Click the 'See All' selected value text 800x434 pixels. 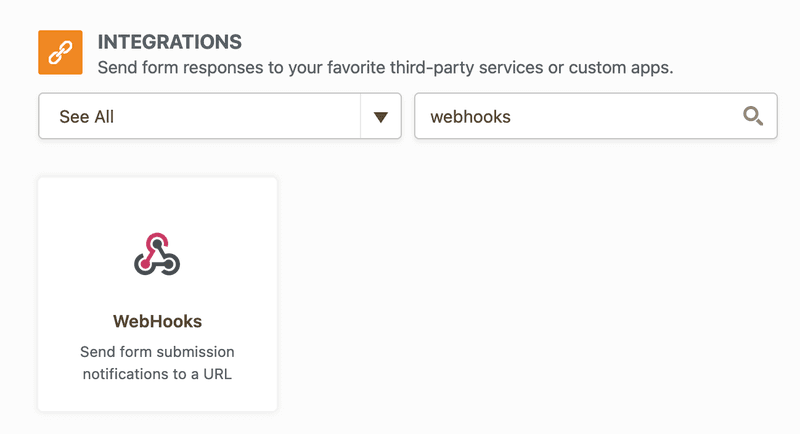87,117
